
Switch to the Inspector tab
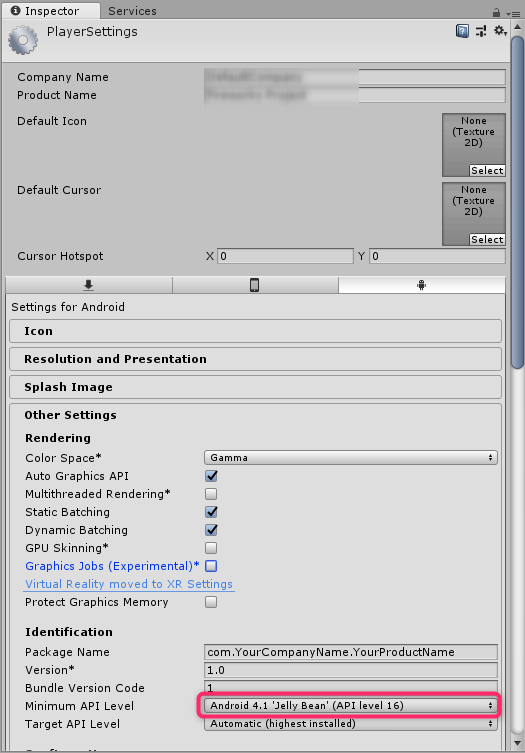pyautogui.click(x=51, y=11)
